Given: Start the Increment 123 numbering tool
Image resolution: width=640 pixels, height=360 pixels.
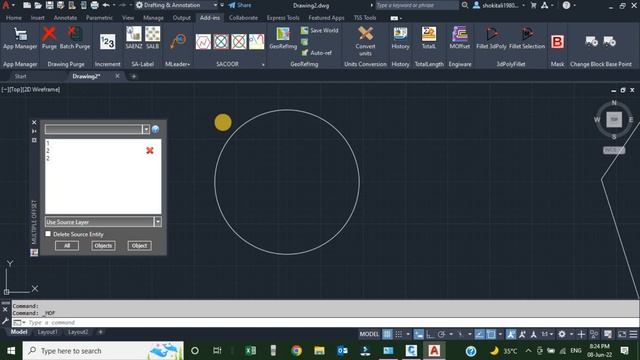Looking at the screenshot, I should (x=108, y=42).
